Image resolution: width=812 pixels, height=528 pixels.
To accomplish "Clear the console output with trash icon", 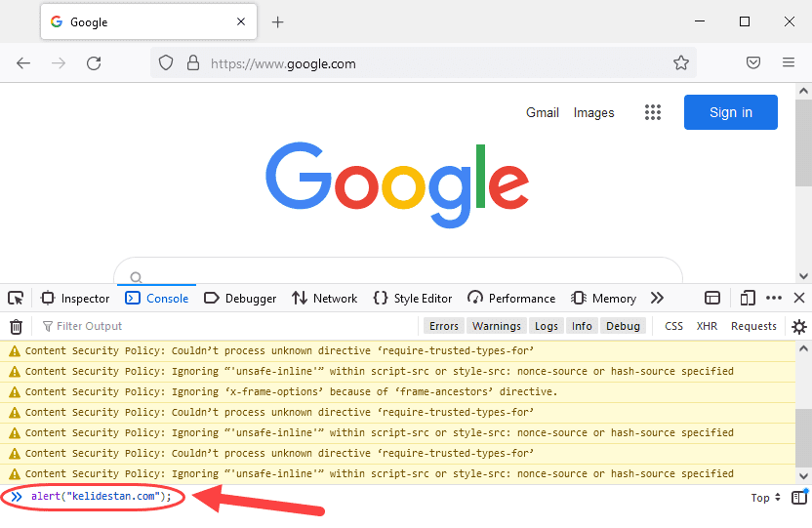I will [16, 326].
